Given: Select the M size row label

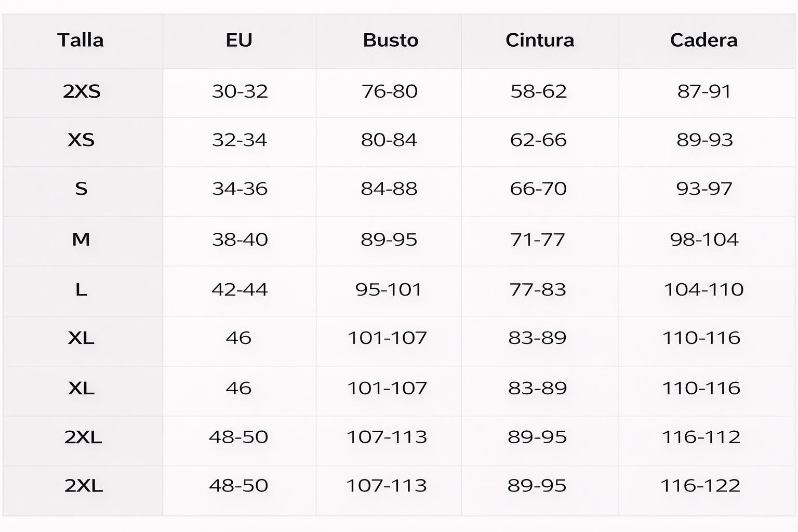Looking at the screenshot, I should pos(81,240).
